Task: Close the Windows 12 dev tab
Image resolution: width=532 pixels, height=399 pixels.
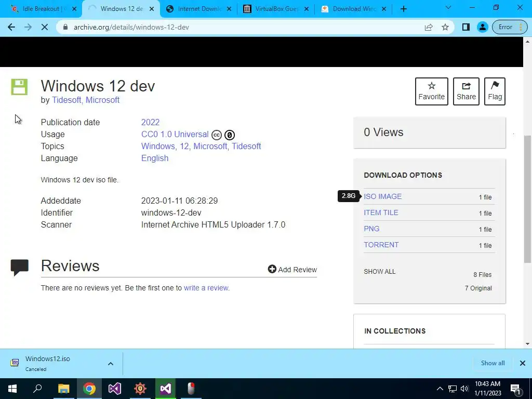Action: 152,9
